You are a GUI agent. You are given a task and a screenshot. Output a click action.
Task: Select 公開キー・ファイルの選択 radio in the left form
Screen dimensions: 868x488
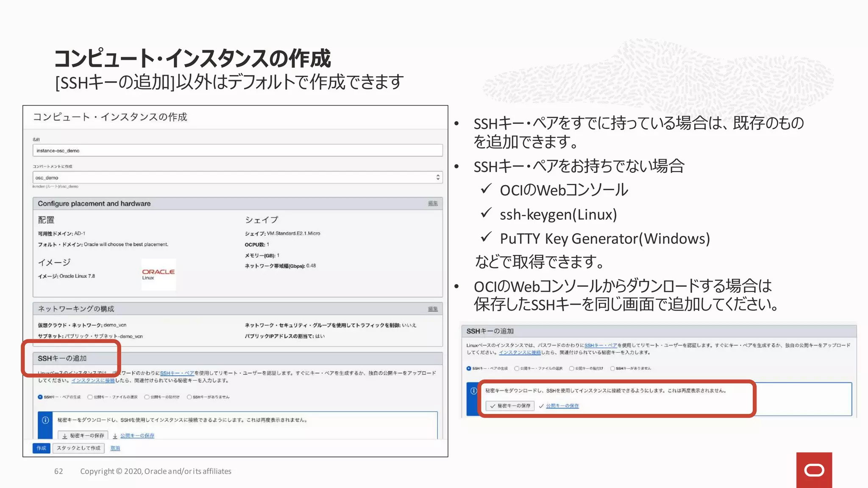[x=90, y=397]
